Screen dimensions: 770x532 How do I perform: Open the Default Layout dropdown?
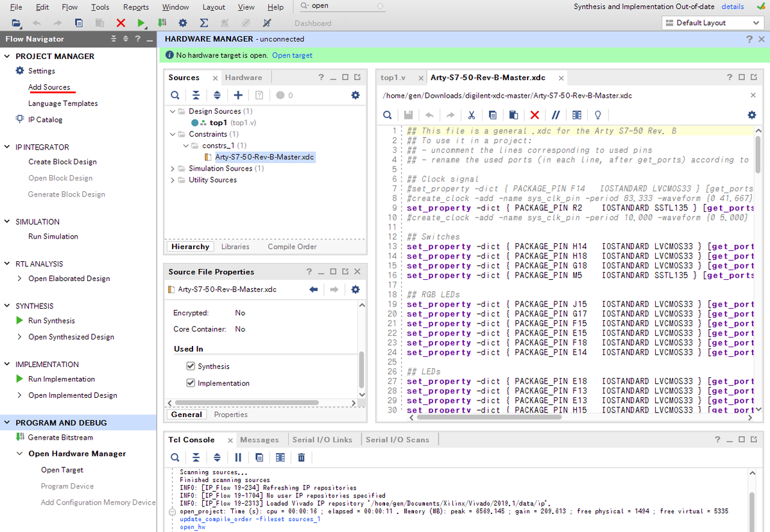tap(712, 23)
